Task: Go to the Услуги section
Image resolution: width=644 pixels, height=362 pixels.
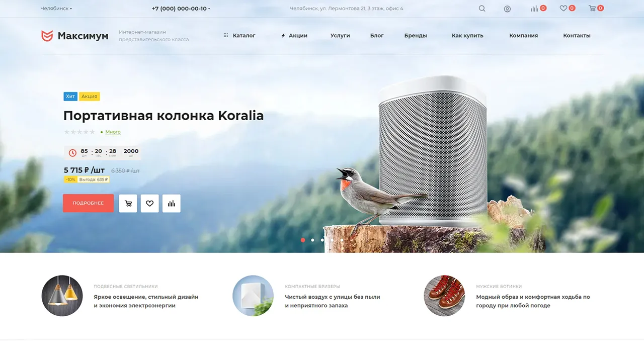Action: click(x=340, y=36)
